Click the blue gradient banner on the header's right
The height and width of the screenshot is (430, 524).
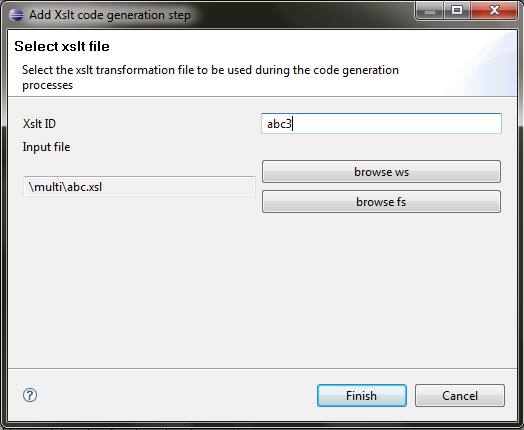485,63
